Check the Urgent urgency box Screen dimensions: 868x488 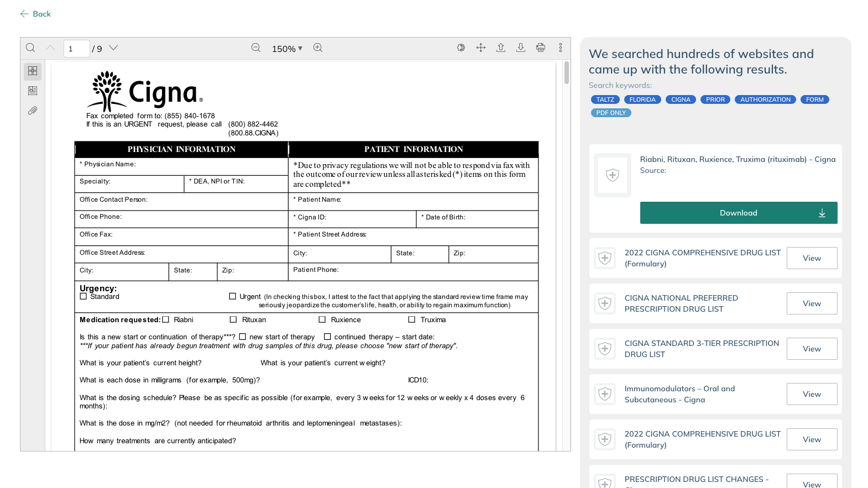point(233,297)
